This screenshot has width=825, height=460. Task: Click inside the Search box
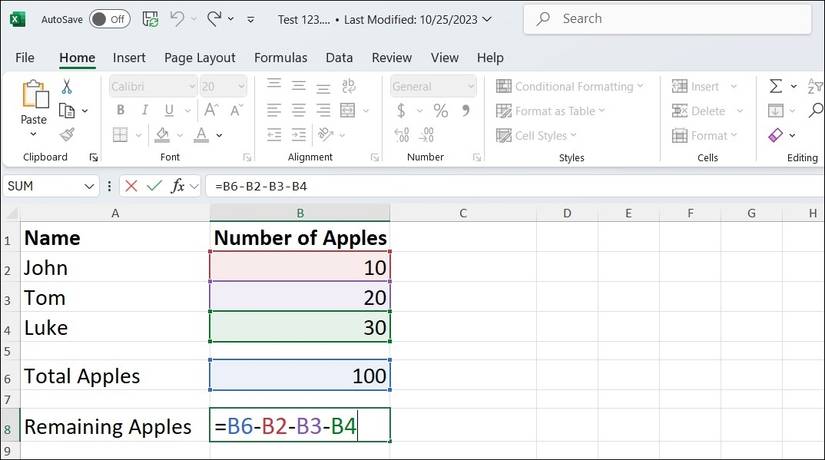[x=670, y=18]
